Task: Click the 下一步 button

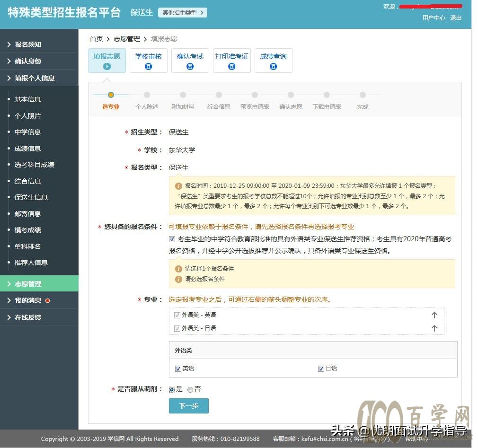Action: (189, 406)
